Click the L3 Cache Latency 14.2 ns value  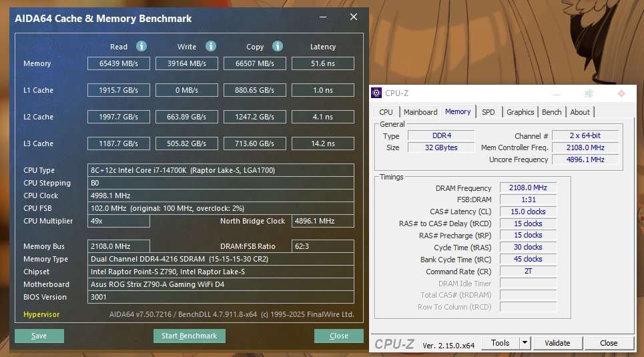[323, 143]
